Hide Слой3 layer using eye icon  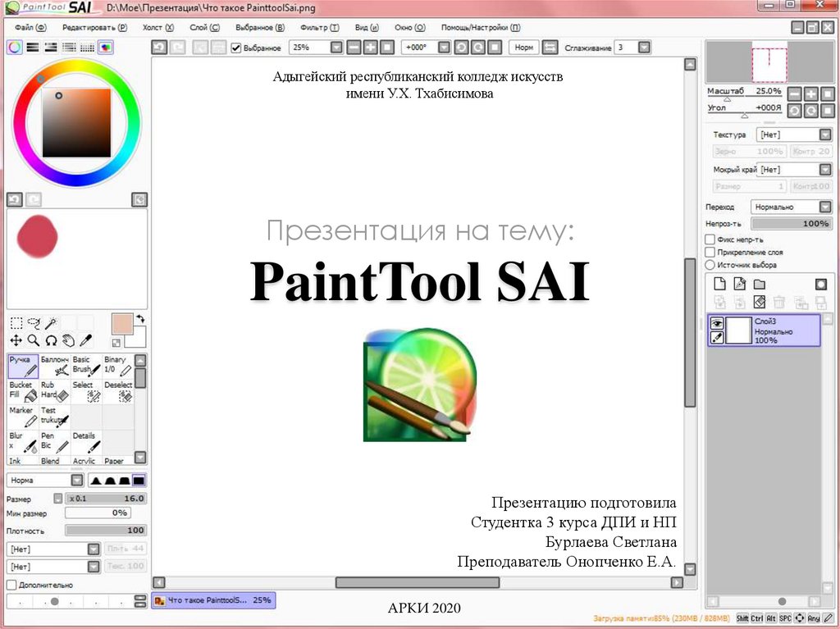pos(716,323)
